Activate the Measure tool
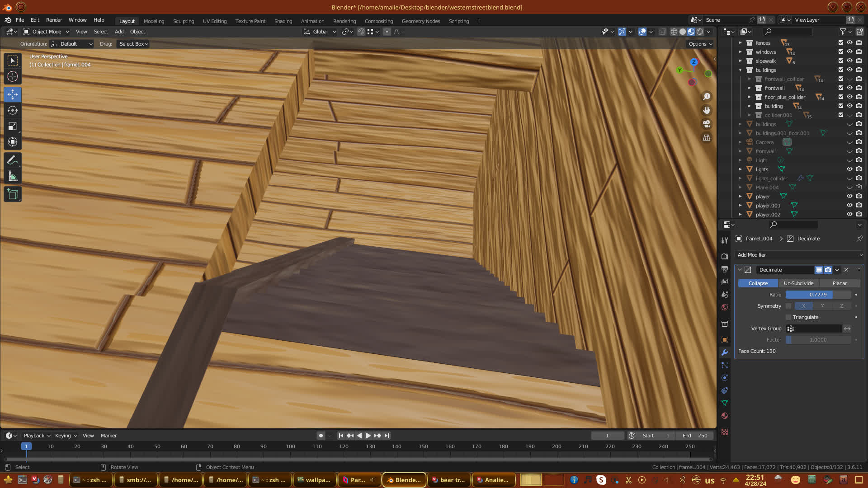Screen dimensions: 868x488 click(13, 177)
